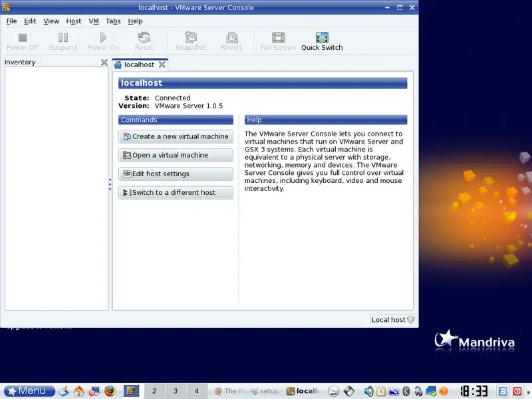Open the VM menu
The height and width of the screenshot is (399, 532).
point(94,21)
